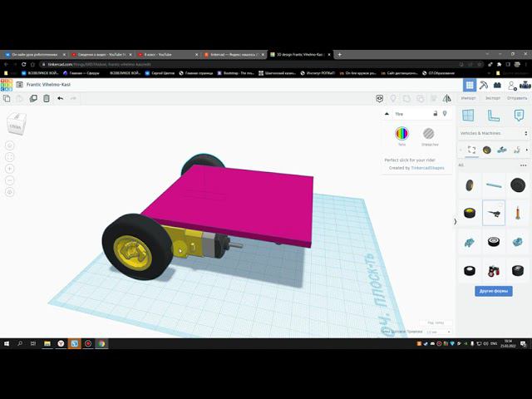
Task: Click the Duplicate and repeat icon
Action: 33,98
